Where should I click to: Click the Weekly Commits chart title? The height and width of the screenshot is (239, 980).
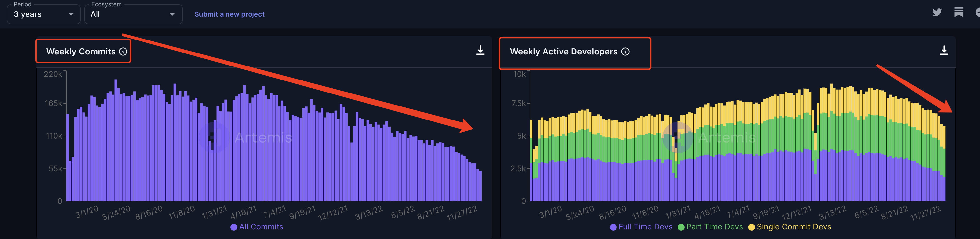[x=81, y=52]
